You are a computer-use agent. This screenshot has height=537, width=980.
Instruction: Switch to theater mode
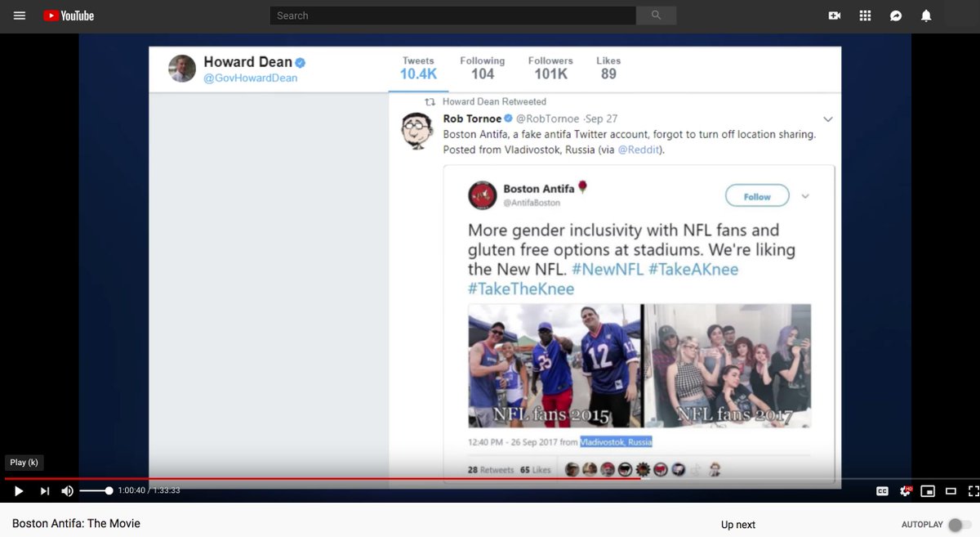coord(951,490)
